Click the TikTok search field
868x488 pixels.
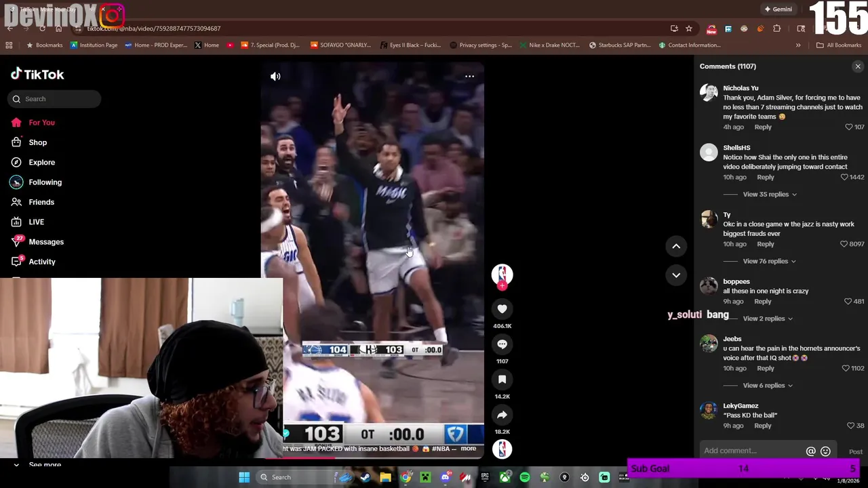click(54, 99)
